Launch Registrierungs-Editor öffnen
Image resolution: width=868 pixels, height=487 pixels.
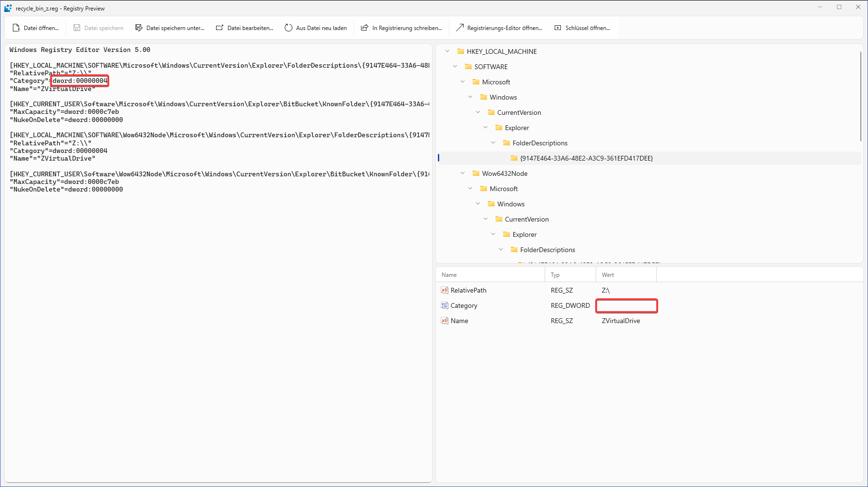[499, 28]
